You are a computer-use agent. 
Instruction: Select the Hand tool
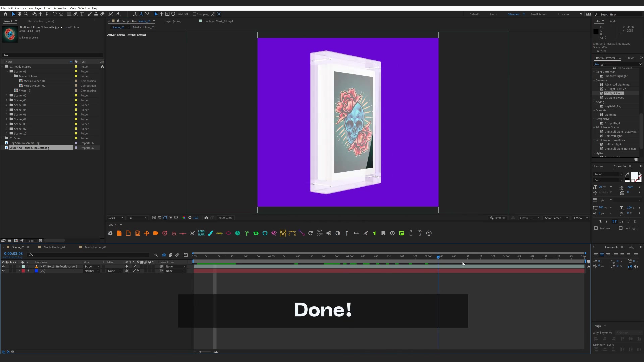19,14
